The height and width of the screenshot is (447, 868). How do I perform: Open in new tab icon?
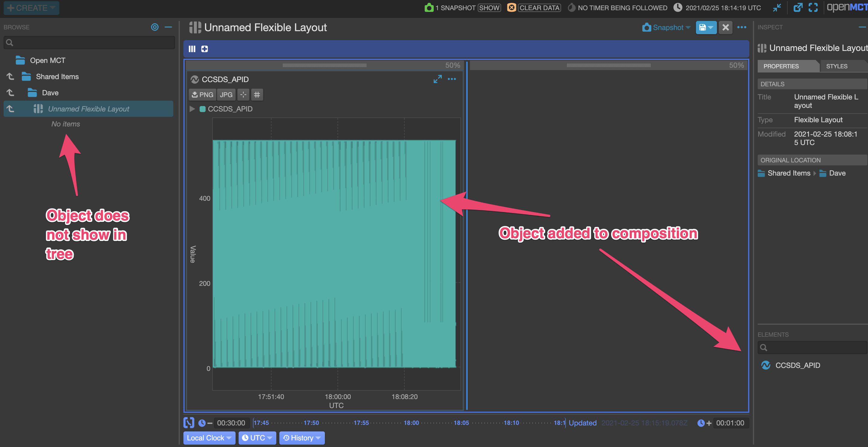coord(798,7)
